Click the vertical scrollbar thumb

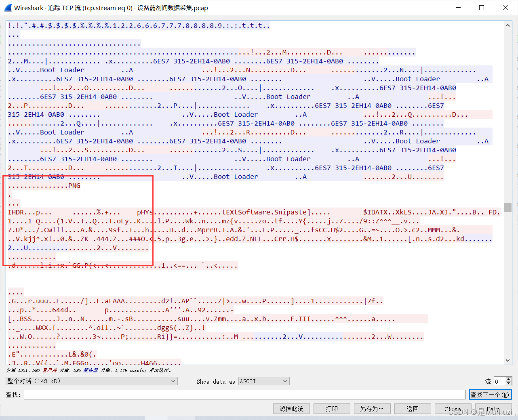[x=508, y=207]
